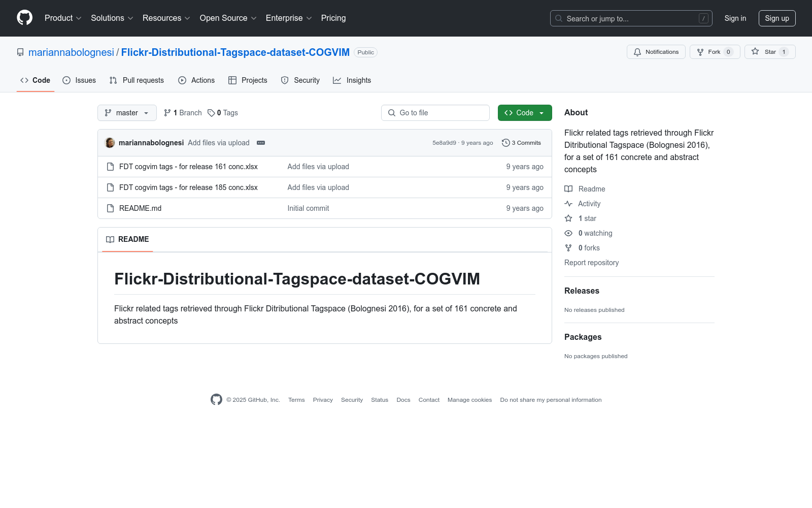The image size is (812, 508).
Task: Click the mariannabolognesi avatar in commit row
Action: pos(110,143)
